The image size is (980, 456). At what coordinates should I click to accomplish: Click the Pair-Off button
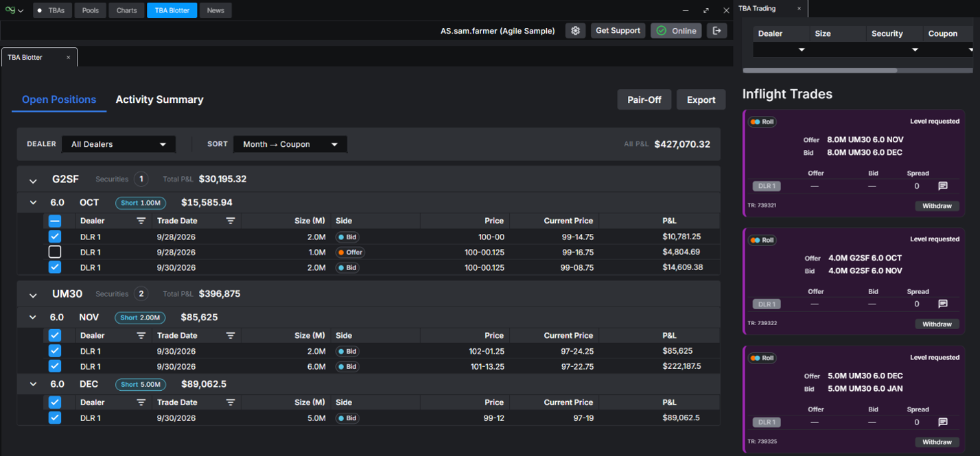click(644, 99)
